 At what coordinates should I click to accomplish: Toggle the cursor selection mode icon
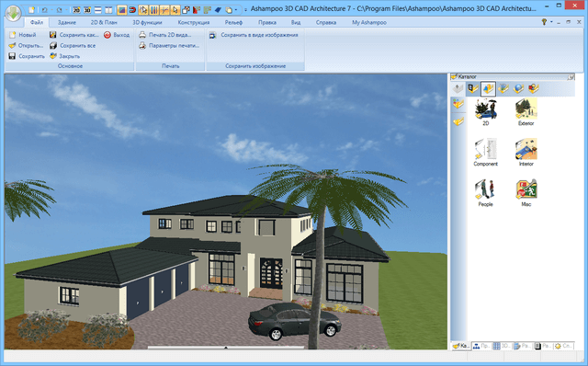(143, 10)
